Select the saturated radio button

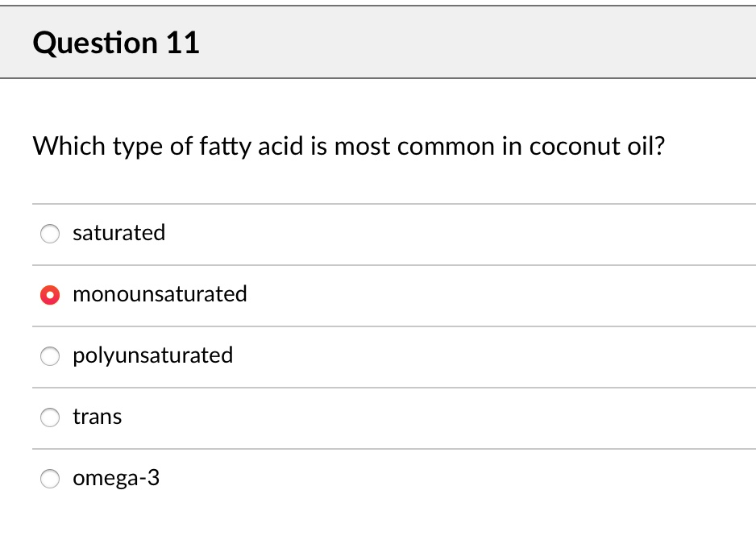pyautogui.click(x=50, y=234)
